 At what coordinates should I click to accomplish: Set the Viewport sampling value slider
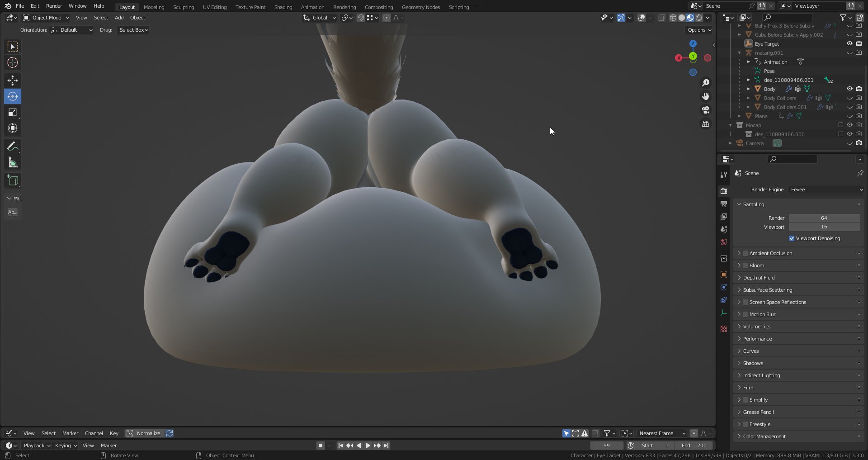824,227
